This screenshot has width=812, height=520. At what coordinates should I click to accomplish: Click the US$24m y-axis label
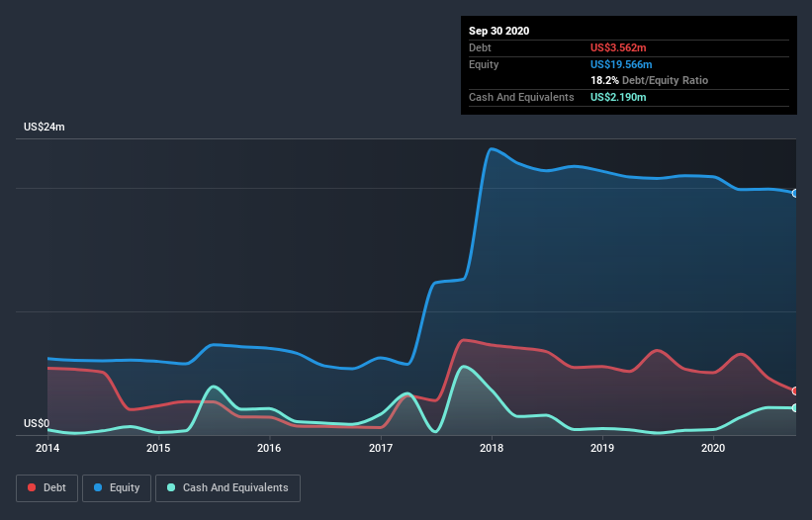pyautogui.click(x=45, y=127)
